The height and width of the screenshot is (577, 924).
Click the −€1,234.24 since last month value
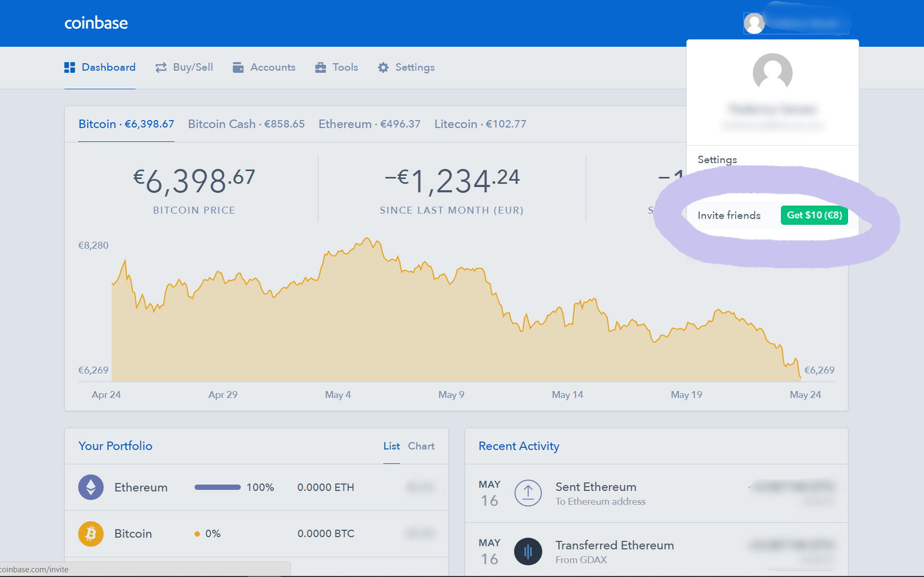452,181
